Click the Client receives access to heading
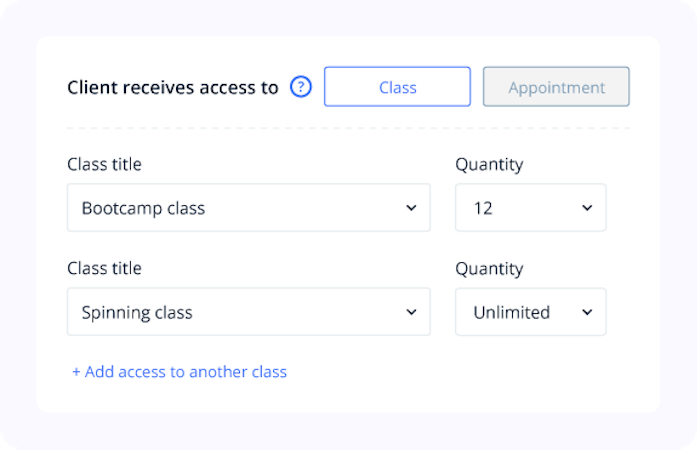 172,87
